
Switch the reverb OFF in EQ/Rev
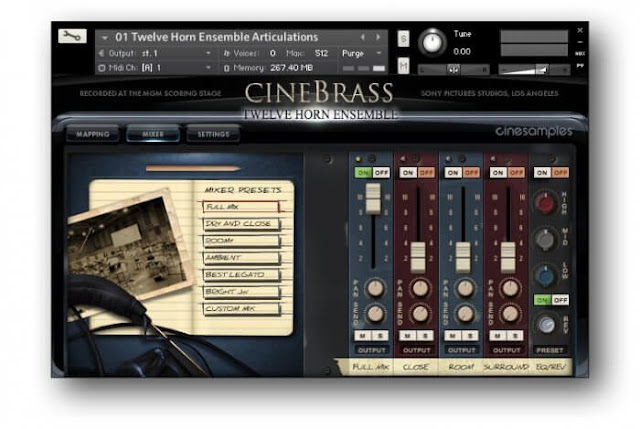560,300
